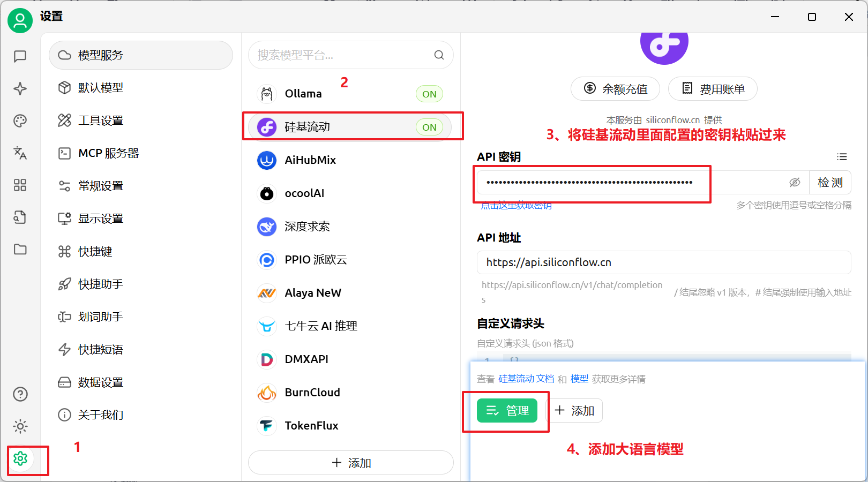Click the TokenFlux logo icon
The height and width of the screenshot is (482, 868).
tap(267, 426)
